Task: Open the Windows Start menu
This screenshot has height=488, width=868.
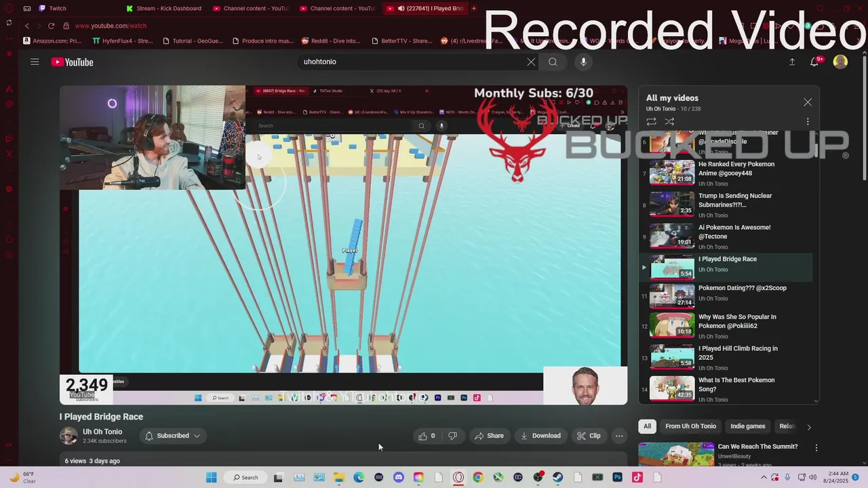Action: pyautogui.click(x=211, y=477)
